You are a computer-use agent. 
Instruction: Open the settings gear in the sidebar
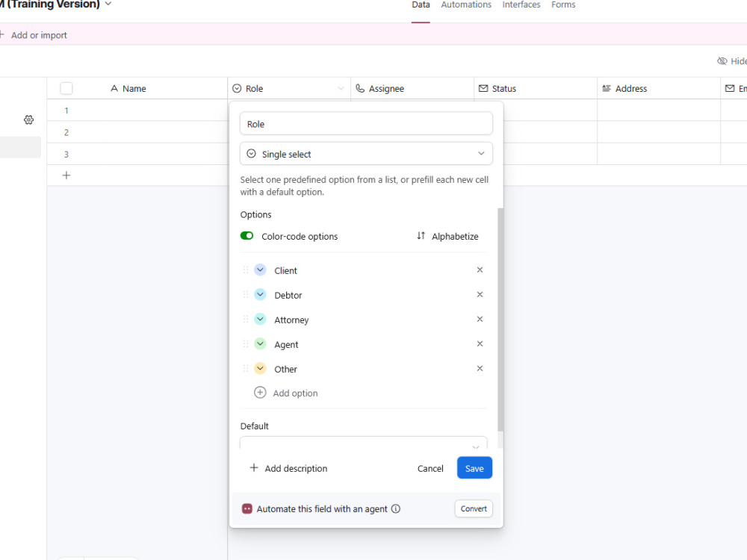28,119
